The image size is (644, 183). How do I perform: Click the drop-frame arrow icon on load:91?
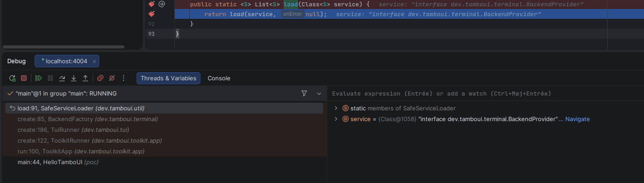[13, 108]
